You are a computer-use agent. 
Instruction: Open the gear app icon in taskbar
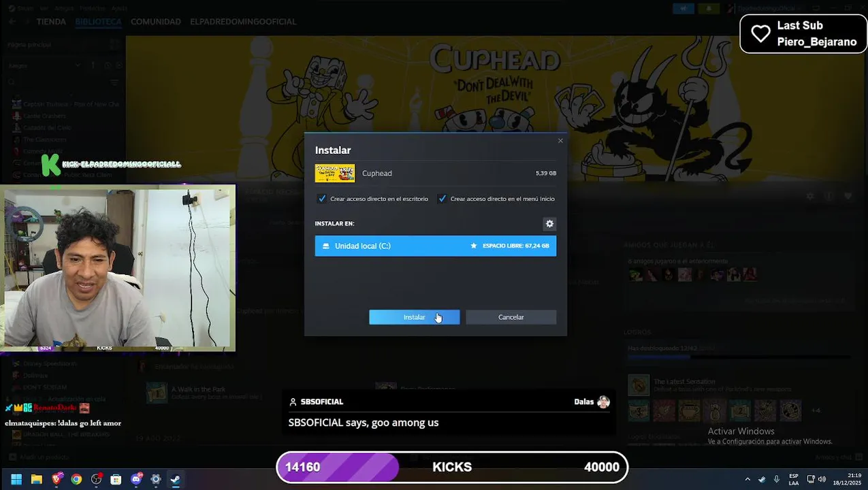[155, 479]
